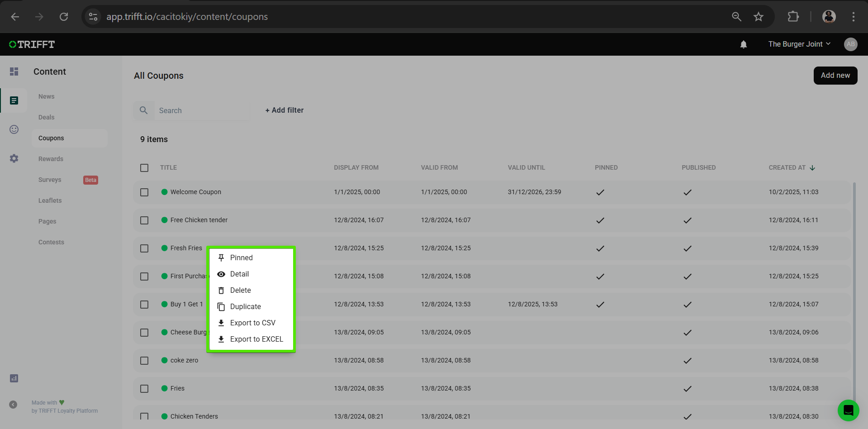Bookmark this page with the star icon

(759, 17)
